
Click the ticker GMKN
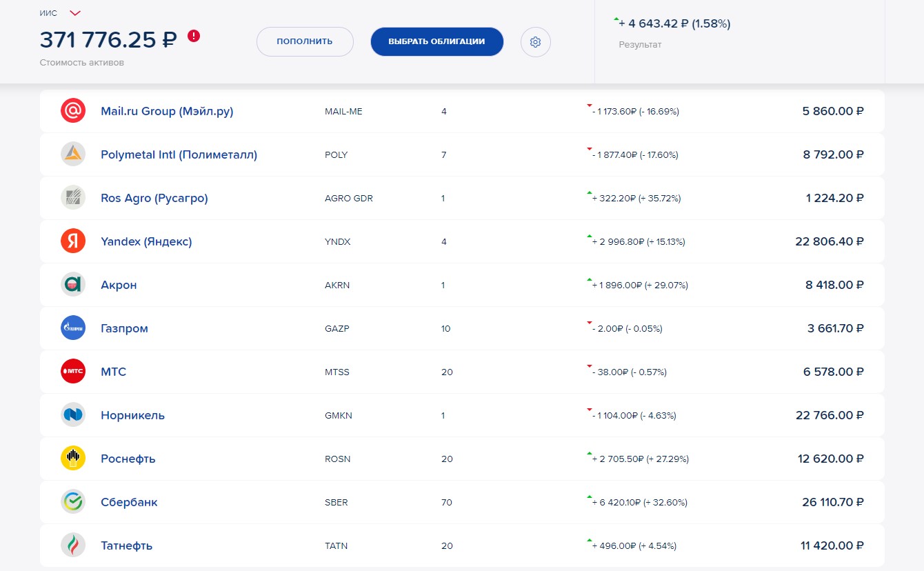(339, 415)
